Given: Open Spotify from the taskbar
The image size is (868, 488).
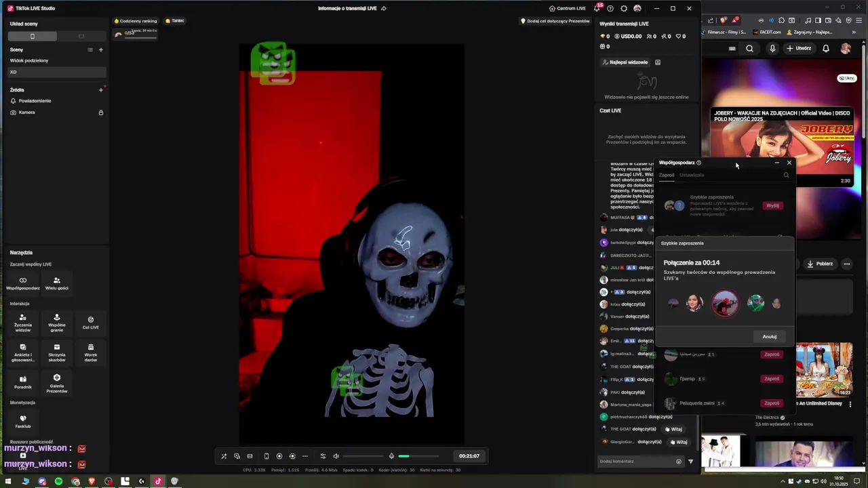Looking at the screenshot, I should point(58,481).
